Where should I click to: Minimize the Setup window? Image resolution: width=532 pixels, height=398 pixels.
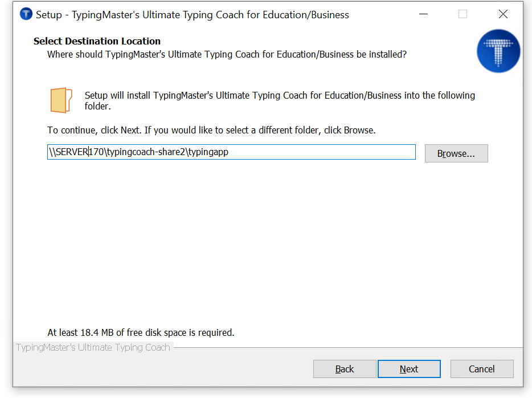pyautogui.click(x=423, y=14)
